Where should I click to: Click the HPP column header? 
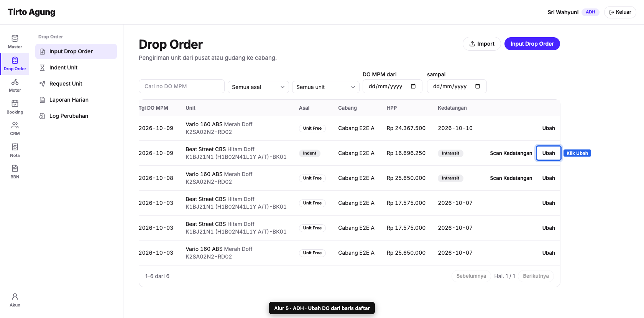392,108
